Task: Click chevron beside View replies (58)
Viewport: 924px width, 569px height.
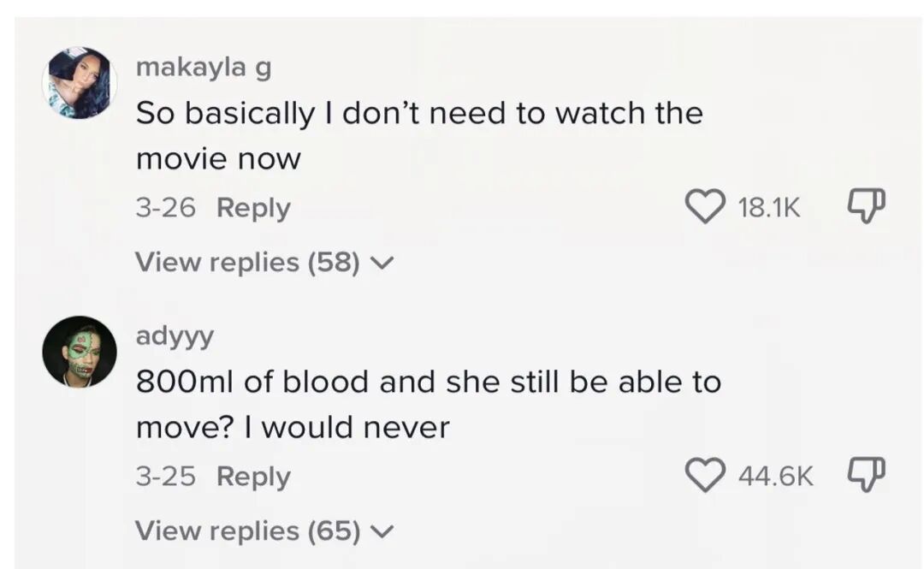Action: tap(382, 263)
